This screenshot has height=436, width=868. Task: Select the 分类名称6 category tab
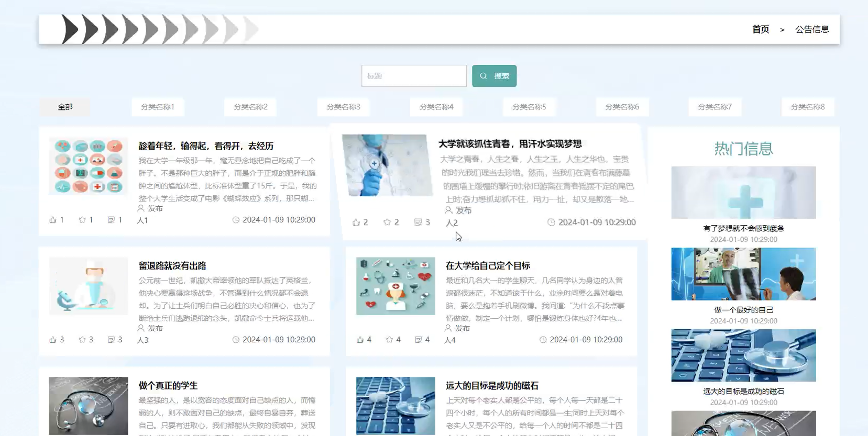point(622,107)
